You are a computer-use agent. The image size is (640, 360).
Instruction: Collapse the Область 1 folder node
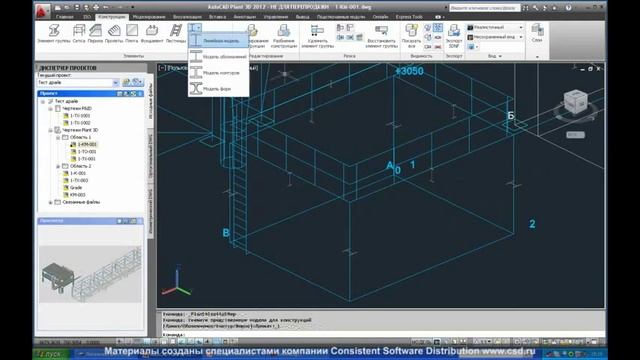(58, 138)
